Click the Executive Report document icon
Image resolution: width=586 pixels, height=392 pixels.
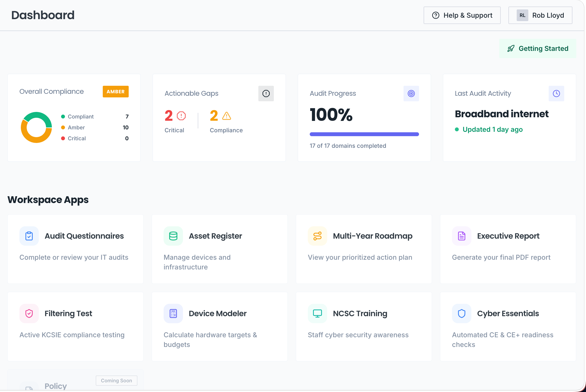461,236
